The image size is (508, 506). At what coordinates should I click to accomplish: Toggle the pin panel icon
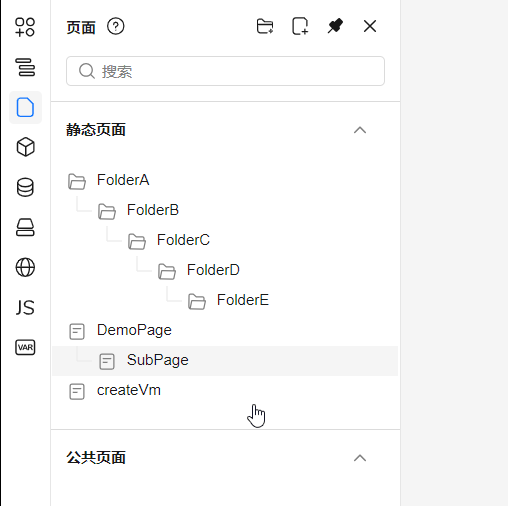335,26
